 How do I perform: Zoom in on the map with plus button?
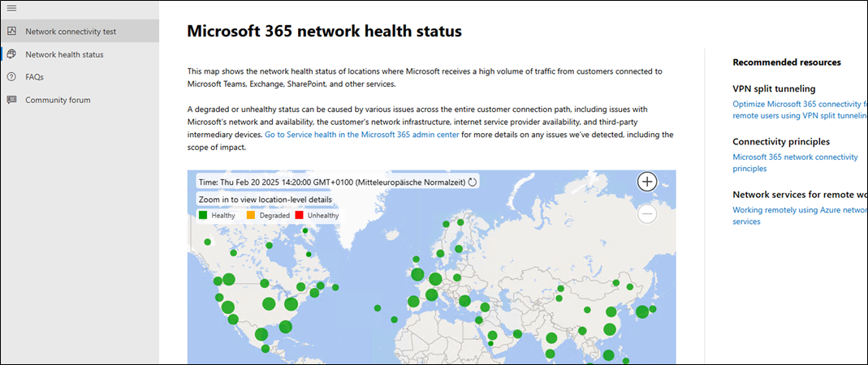[x=647, y=182]
